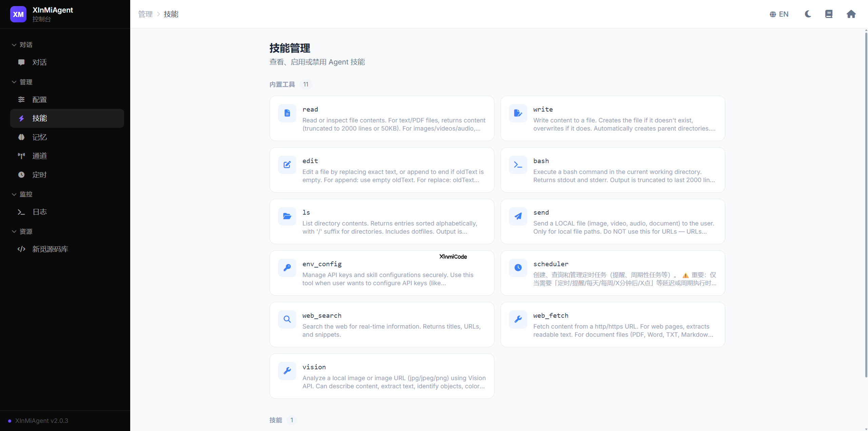The image size is (868, 431).
Task: Toggle dark mode with moon icon
Action: click(x=808, y=14)
